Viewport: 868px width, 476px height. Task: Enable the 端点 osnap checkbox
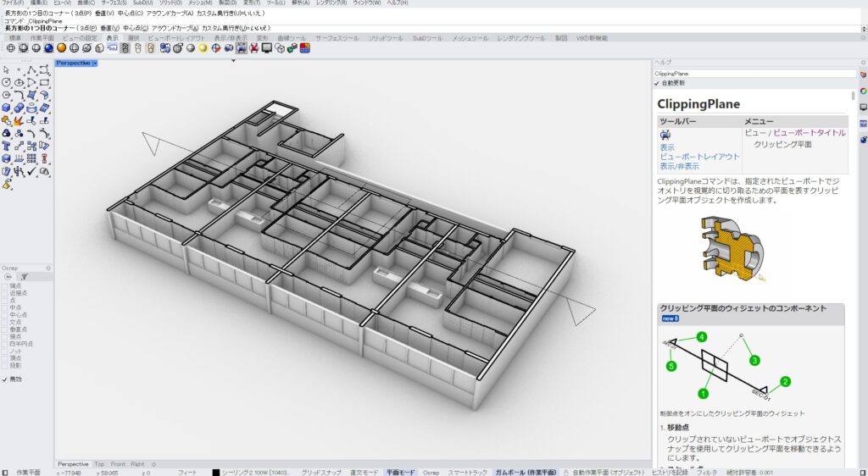point(5,287)
